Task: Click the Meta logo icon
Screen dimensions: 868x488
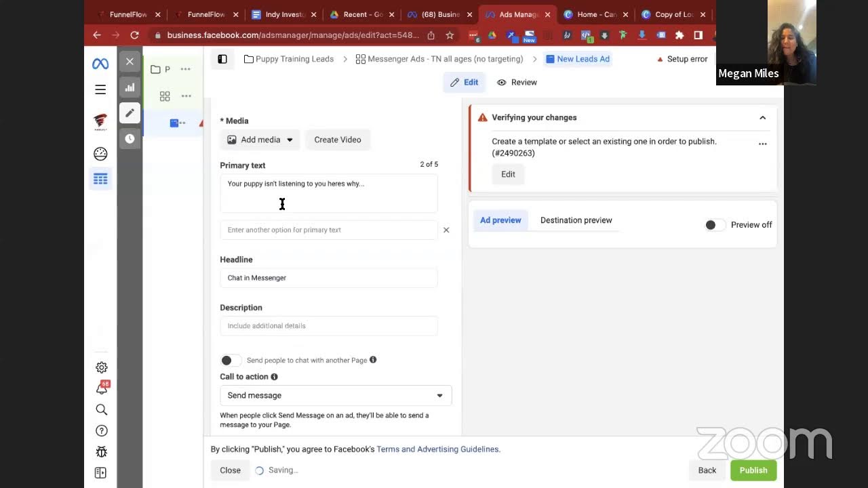Action: [x=100, y=64]
